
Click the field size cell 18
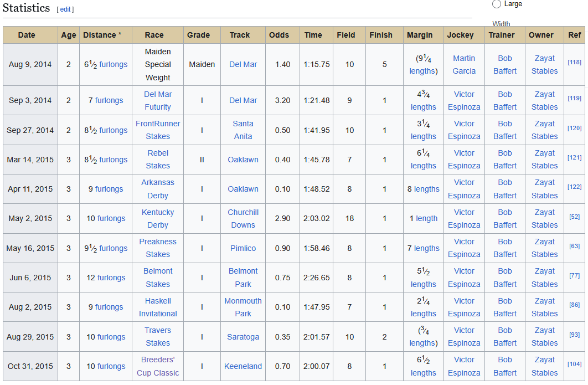tap(349, 218)
